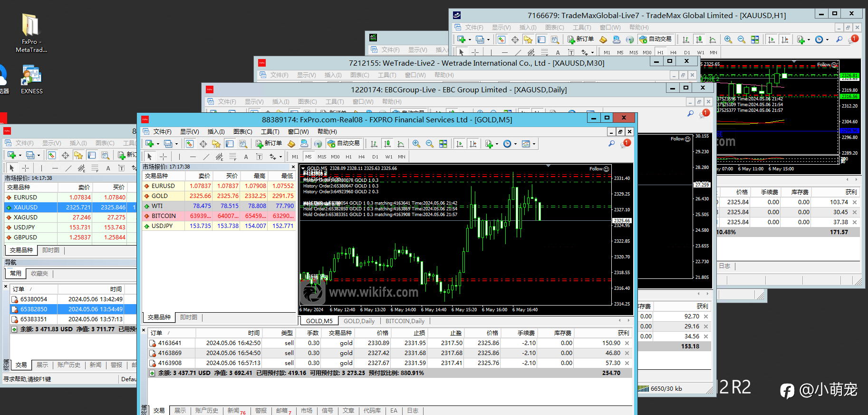Image resolution: width=868 pixels, height=415 pixels.
Task: Select equidistant channel tool in FxPro
Action: pos(219,157)
